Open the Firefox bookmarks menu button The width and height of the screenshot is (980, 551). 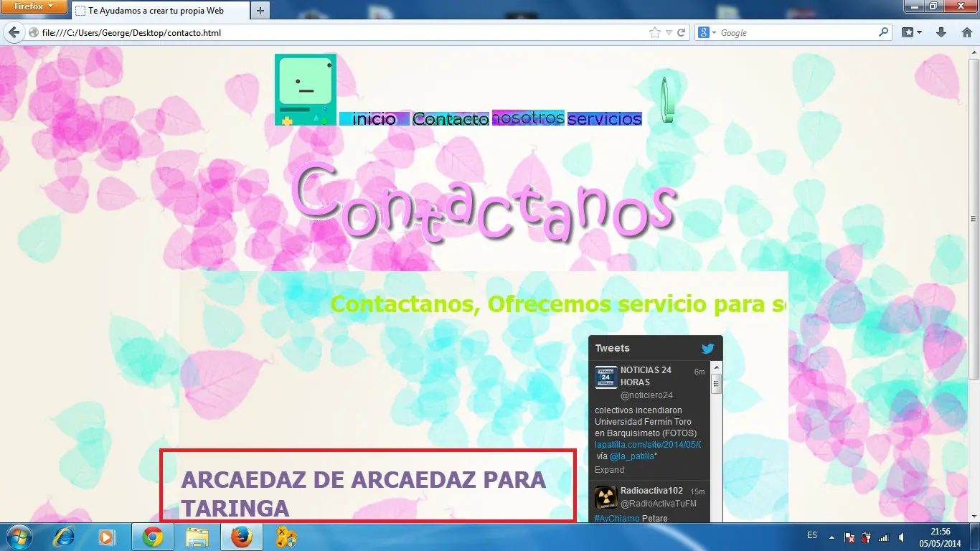[x=912, y=32]
